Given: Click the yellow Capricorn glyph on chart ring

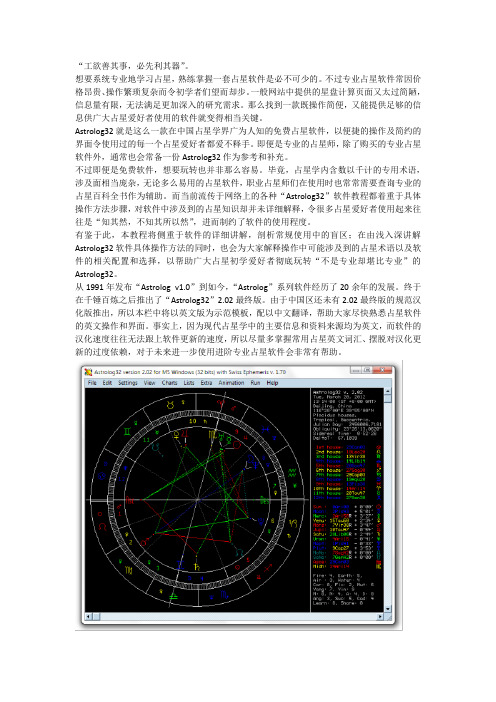Looking at the screenshot, I should tap(294, 523).
